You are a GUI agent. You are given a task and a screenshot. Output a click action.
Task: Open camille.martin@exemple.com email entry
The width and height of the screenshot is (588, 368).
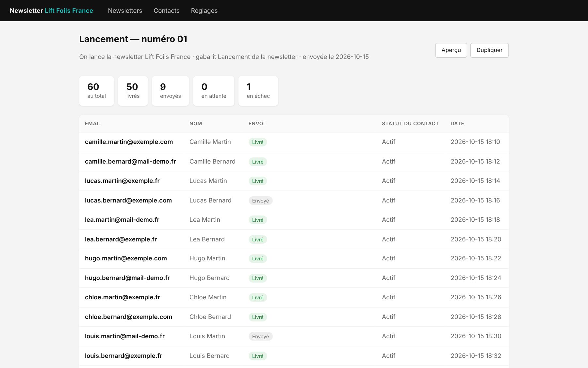[x=129, y=142]
